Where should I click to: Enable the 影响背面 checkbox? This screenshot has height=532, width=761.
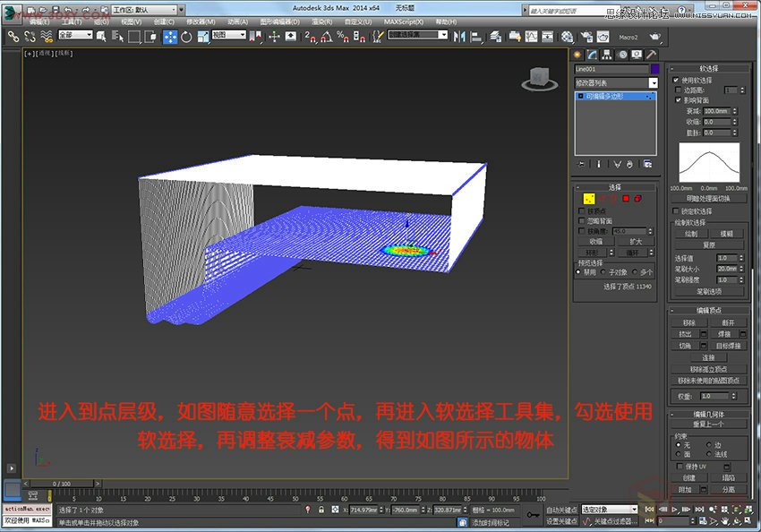point(678,100)
